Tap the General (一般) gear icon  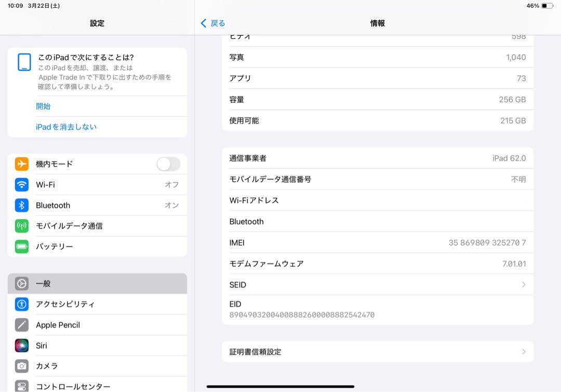click(22, 283)
